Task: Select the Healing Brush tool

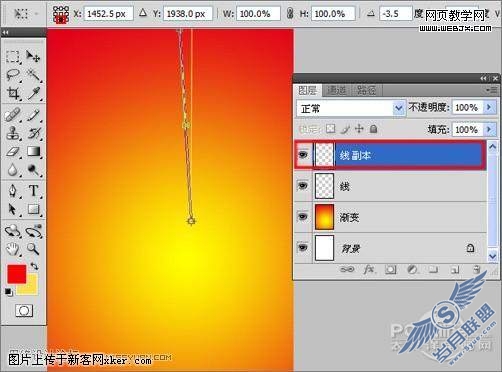Action: click(x=13, y=115)
